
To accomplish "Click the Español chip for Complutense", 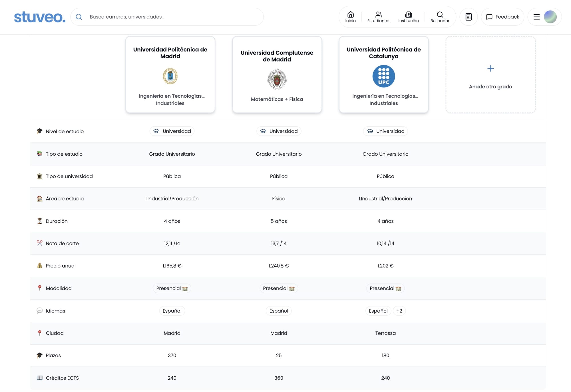I will click(x=279, y=311).
